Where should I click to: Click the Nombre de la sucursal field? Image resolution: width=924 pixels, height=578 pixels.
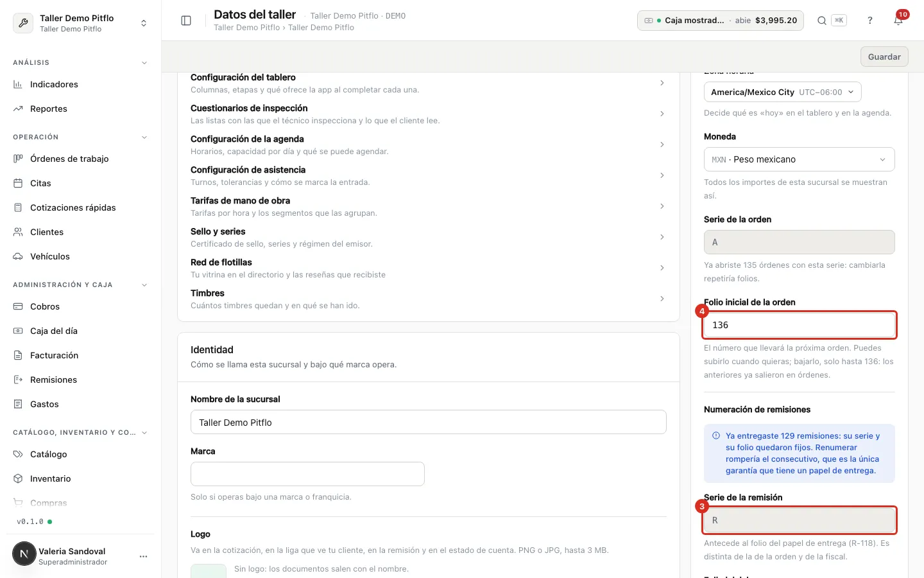coord(429,422)
